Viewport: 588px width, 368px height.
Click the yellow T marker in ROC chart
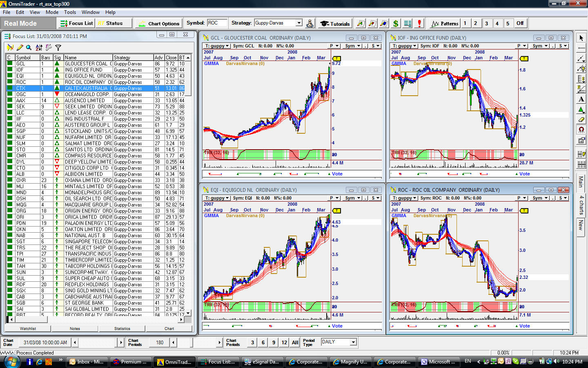tap(524, 211)
